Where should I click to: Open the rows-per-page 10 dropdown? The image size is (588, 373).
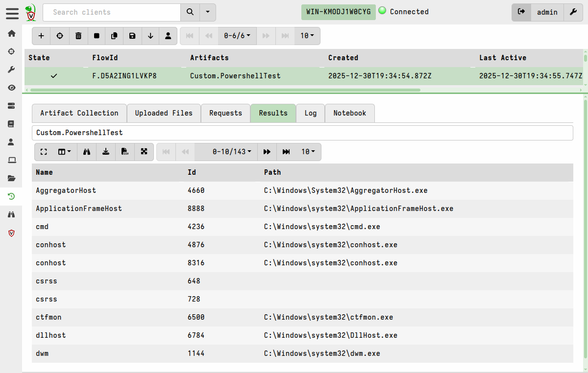pos(308,152)
